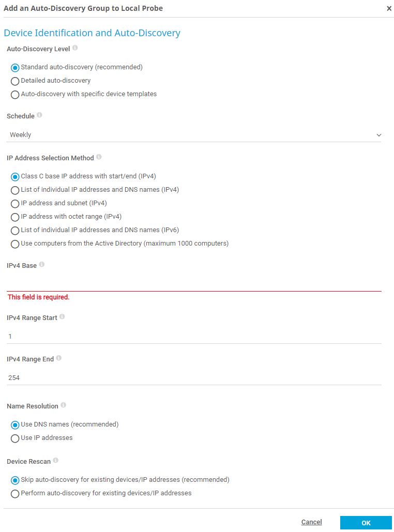Screen dimensions: 394x532
Task: Select Detailed auto-discovery
Action: click(x=15, y=81)
